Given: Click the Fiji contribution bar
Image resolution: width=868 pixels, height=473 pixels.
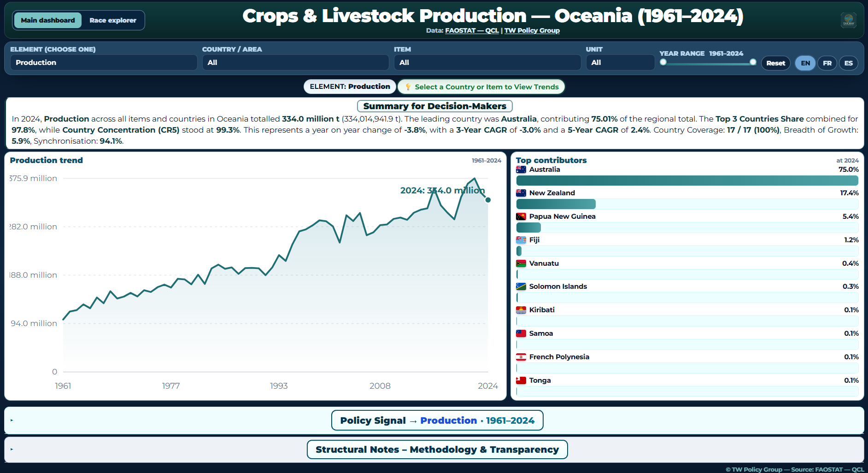Looking at the screenshot, I should pyautogui.click(x=519, y=251).
